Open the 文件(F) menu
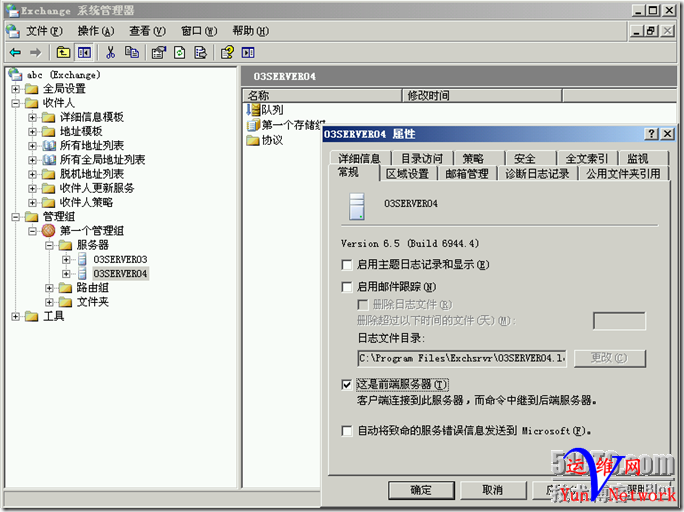The height and width of the screenshot is (512, 684). [x=44, y=31]
